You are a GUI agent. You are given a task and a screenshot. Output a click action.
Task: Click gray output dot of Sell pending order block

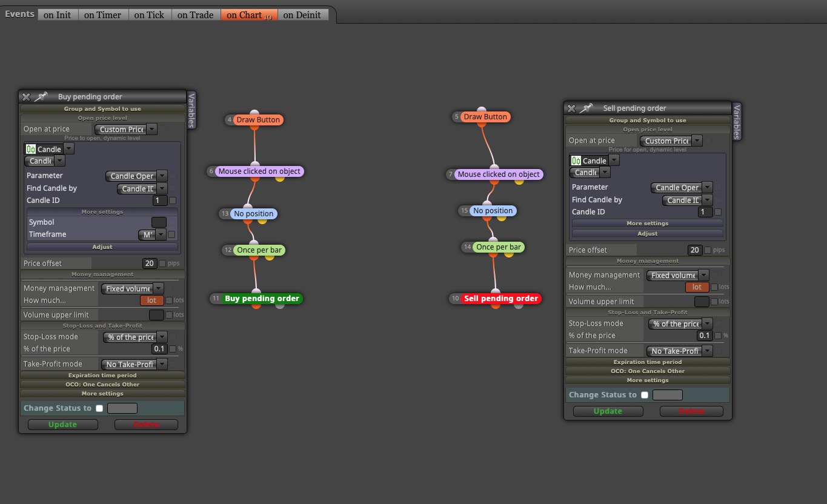(519, 305)
